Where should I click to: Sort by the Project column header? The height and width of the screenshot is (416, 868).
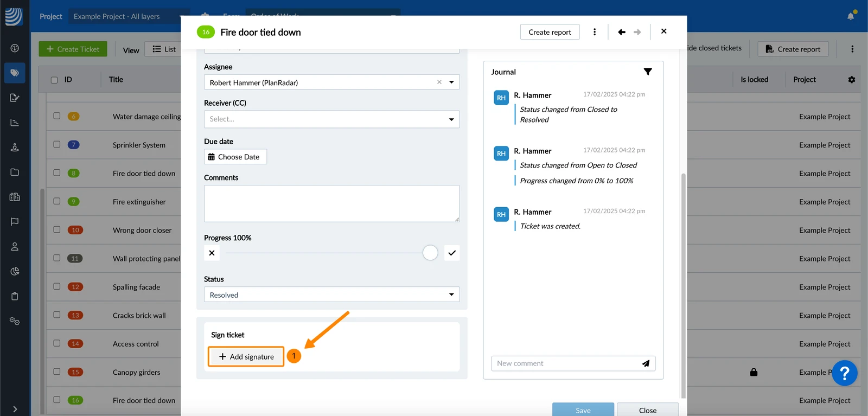coord(805,80)
